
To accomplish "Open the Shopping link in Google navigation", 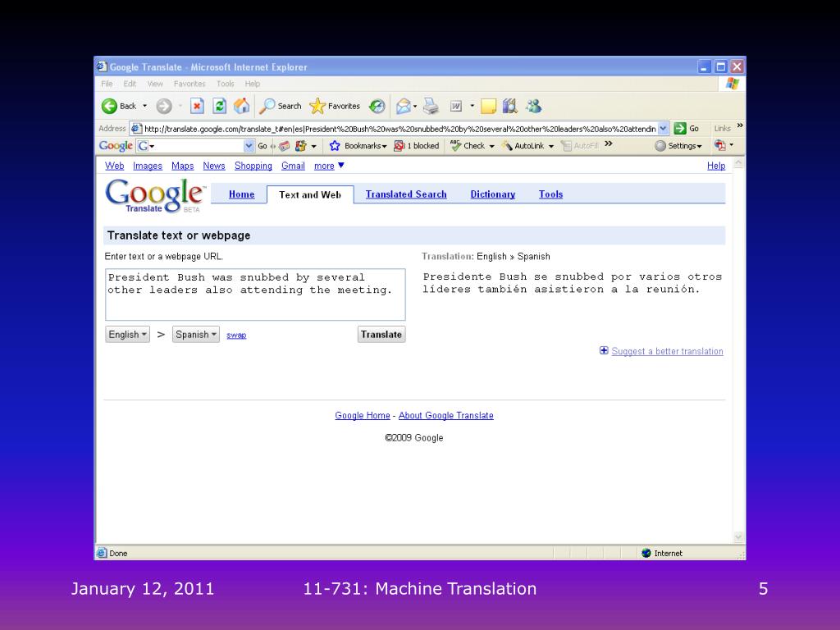I will [253, 166].
